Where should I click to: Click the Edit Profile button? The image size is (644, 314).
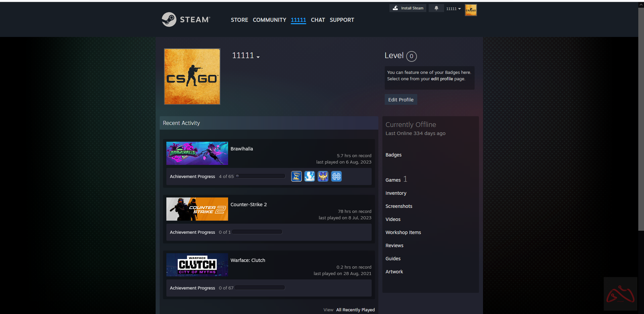click(x=401, y=100)
